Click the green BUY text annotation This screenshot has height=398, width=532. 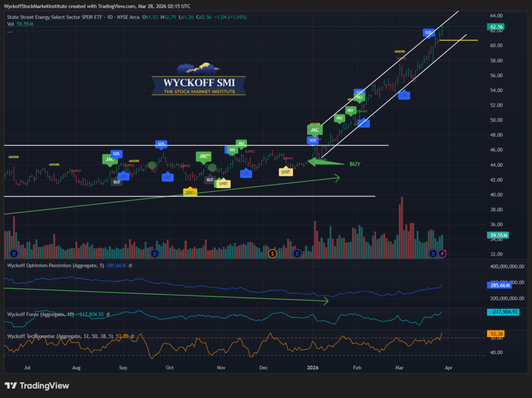point(355,164)
